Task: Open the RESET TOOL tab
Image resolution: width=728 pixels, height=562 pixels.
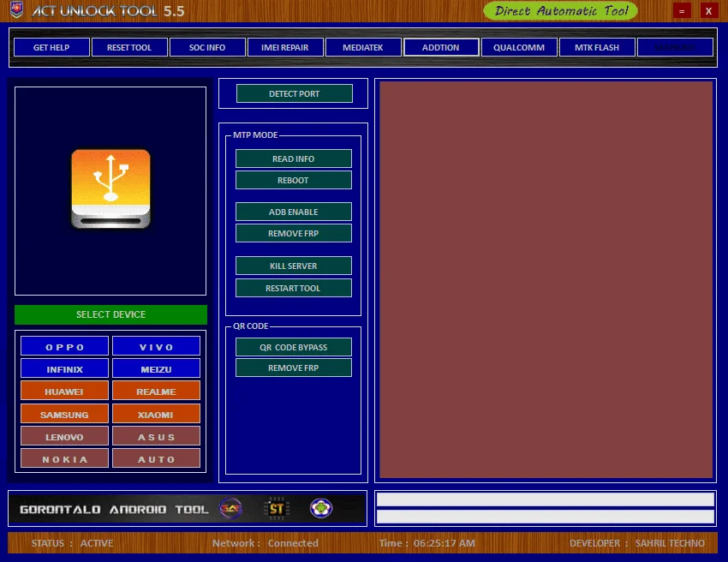Action: [129, 47]
